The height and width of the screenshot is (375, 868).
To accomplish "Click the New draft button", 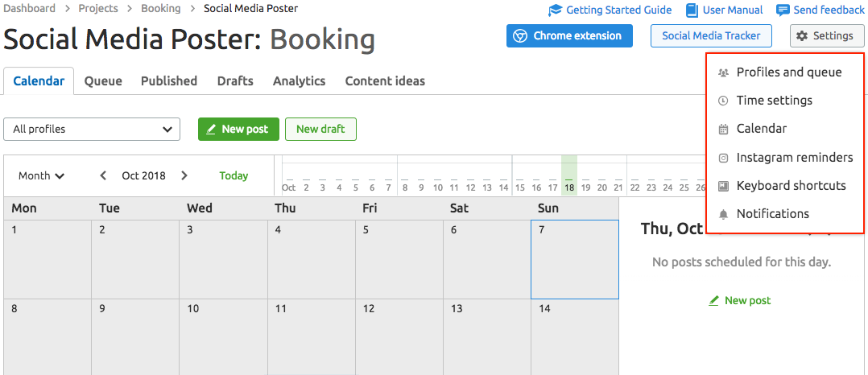I will [320, 129].
